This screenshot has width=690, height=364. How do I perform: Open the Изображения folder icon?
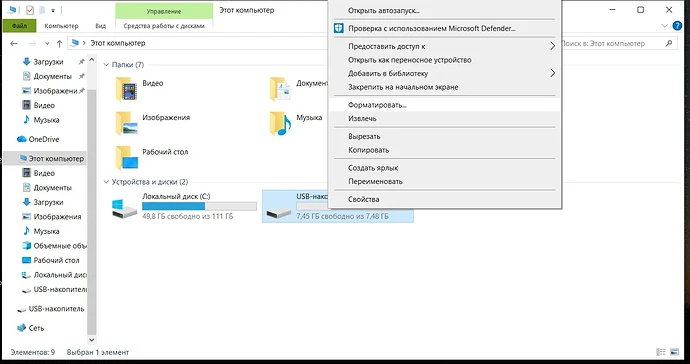pyautogui.click(x=127, y=123)
